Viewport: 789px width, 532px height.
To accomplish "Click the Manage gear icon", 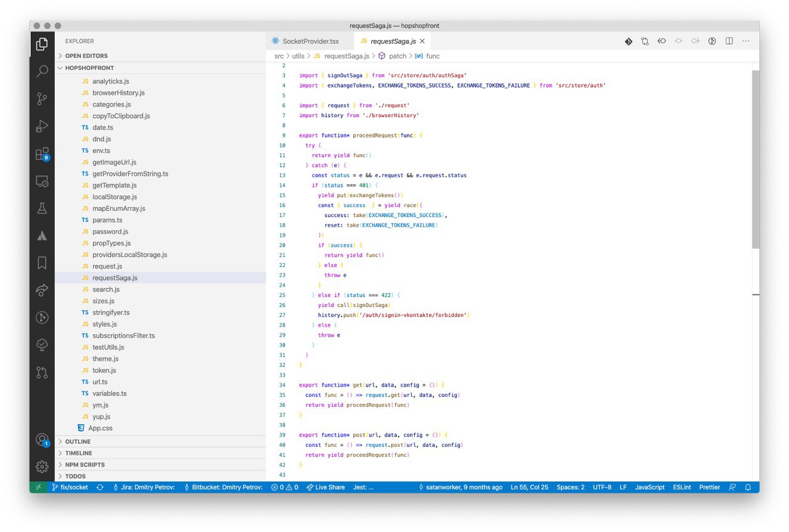I will 42,467.
